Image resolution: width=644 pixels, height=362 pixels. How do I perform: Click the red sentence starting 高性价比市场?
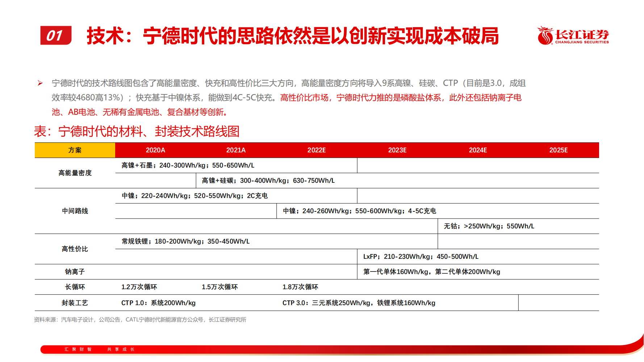[x=401, y=98]
